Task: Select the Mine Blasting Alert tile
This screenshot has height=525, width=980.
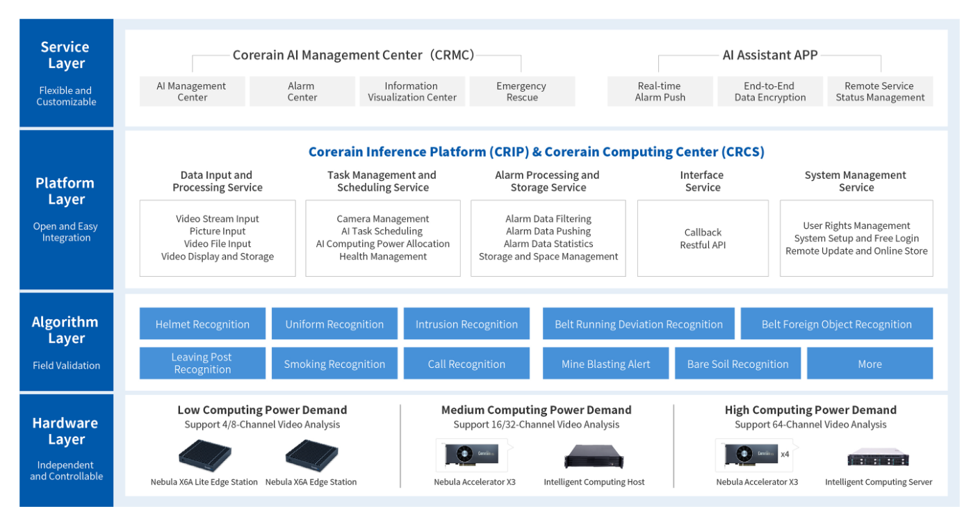Action: tap(606, 364)
